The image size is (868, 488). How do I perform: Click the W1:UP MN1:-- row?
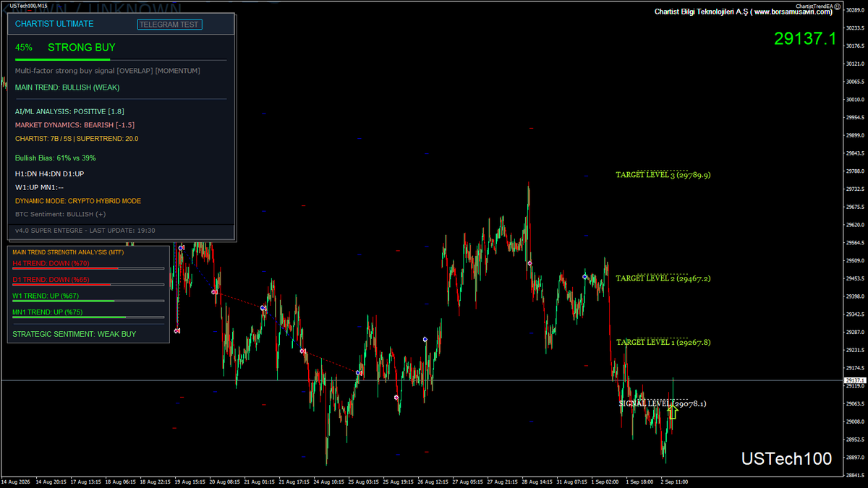(39, 187)
